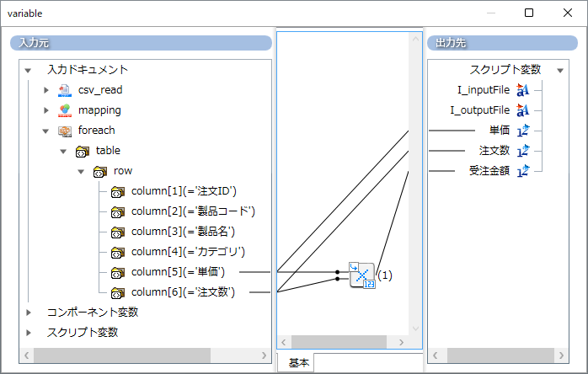Collapse the foreach node

pyautogui.click(x=45, y=131)
